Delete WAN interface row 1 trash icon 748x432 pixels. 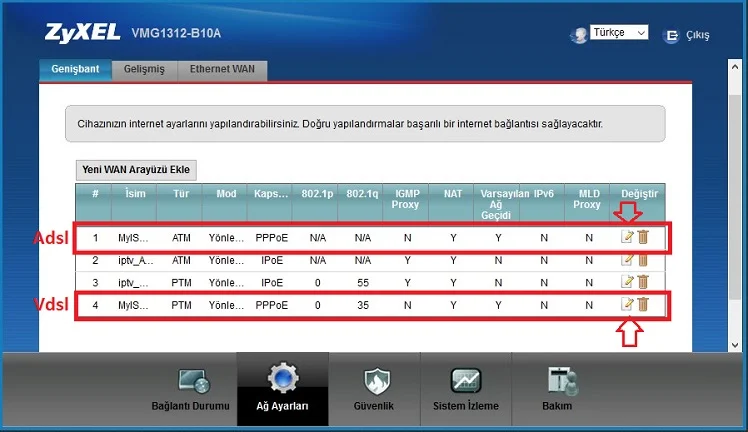pyautogui.click(x=643, y=237)
